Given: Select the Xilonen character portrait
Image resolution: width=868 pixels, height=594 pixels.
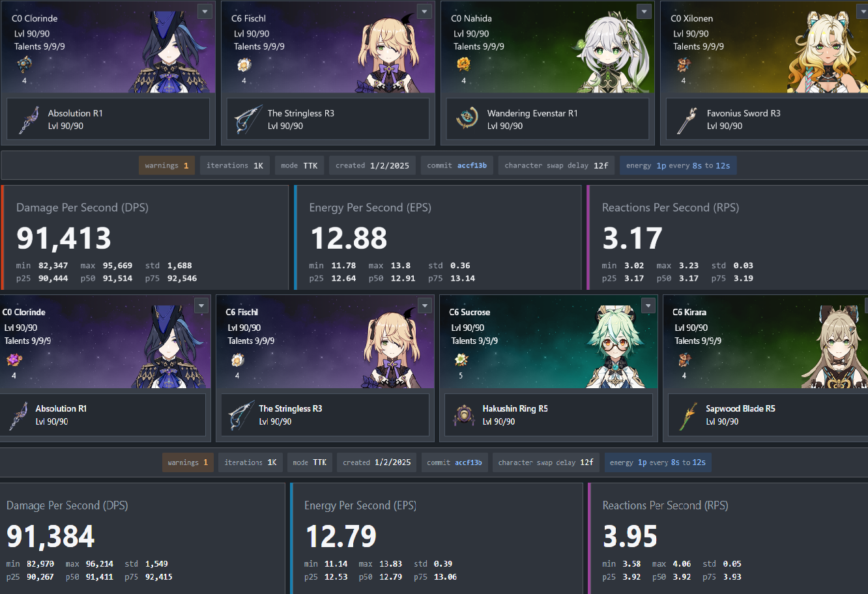Looking at the screenshot, I should click(828, 53).
